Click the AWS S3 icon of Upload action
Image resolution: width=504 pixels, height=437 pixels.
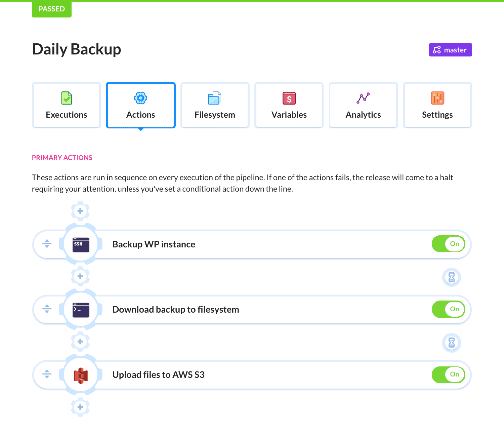81,375
